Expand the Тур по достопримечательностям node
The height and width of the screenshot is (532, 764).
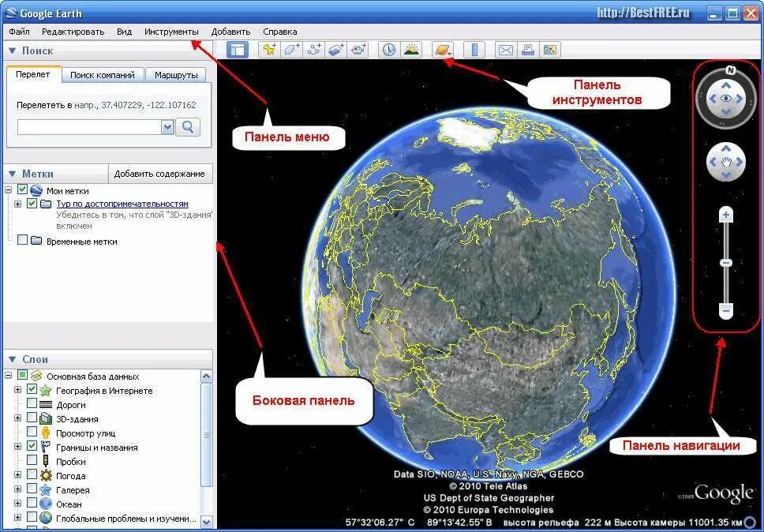click(x=18, y=204)
